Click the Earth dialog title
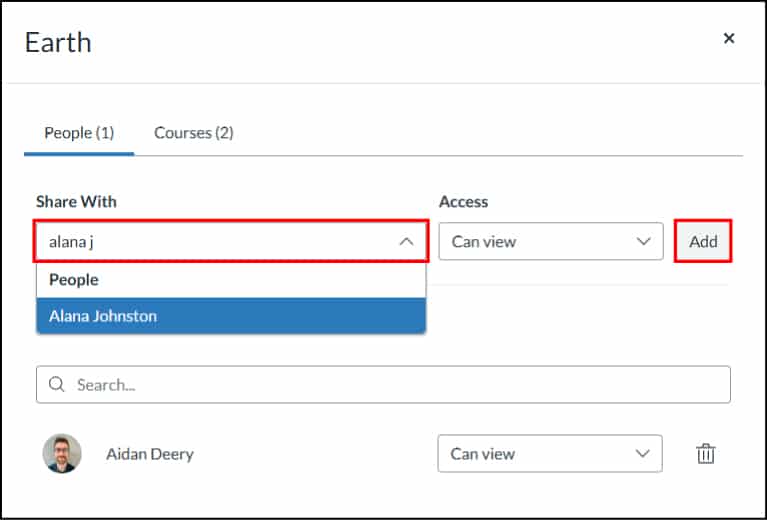Image resolution: width=767 pixels, height=520 pixels. pos(58,42)
